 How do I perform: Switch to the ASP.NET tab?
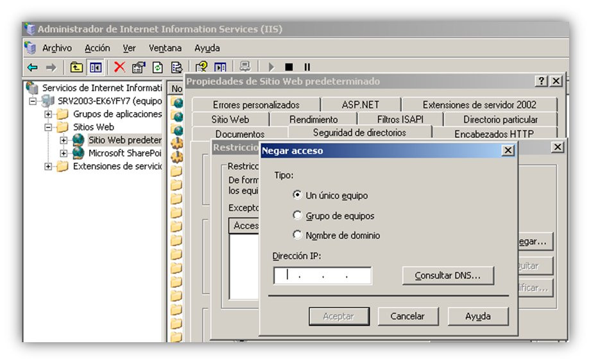click(361, 104)
